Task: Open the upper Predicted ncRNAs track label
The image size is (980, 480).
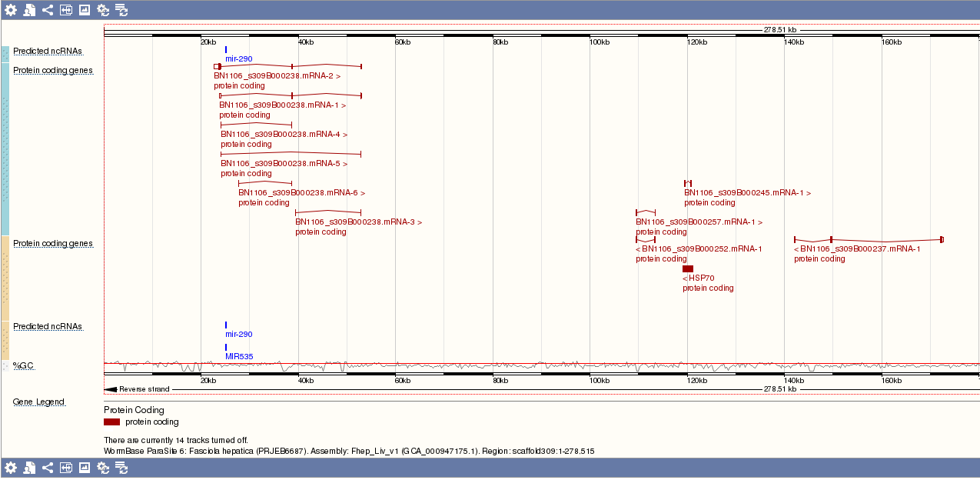Action: (x=47, y=52)
